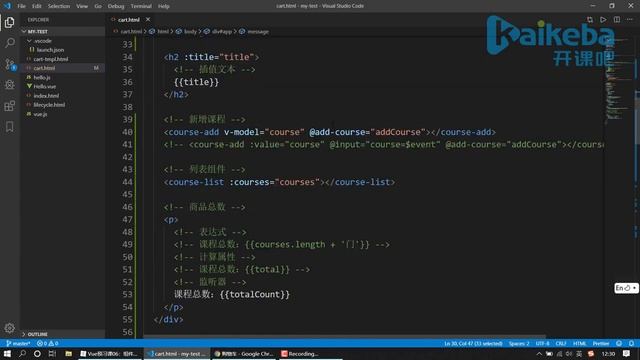
Task: Open the Help menu
Action: [163, 6]
